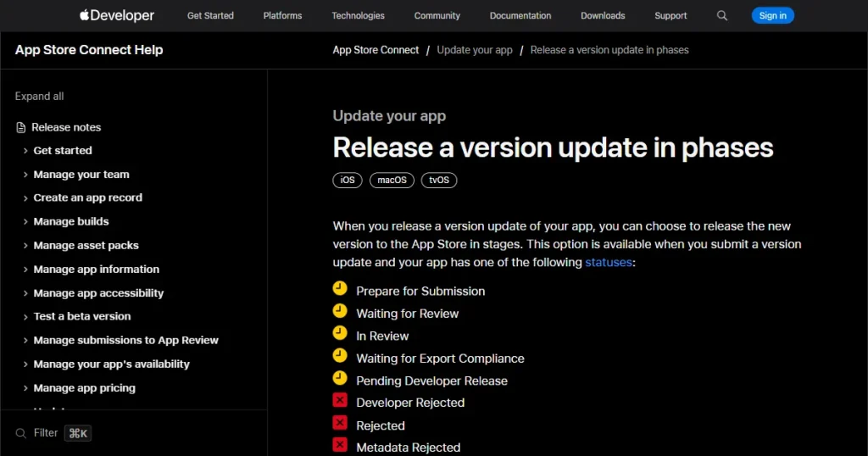This screenshot has height=456, width=868.
Task: Click the search magnifier icon in top nav
Action: (x=722, y=15)
